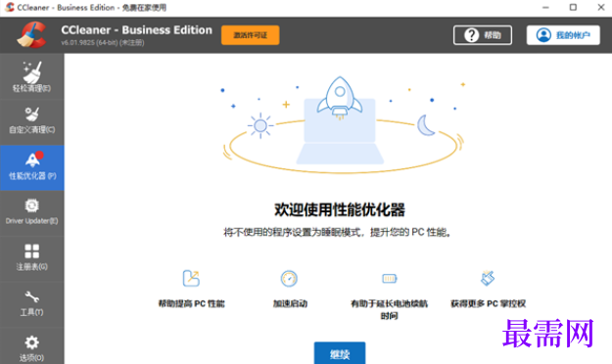The width and height of the screenshot is (612, 364).
Task: Open the 注册表 (Registry) section
Action: coord(32,258)
